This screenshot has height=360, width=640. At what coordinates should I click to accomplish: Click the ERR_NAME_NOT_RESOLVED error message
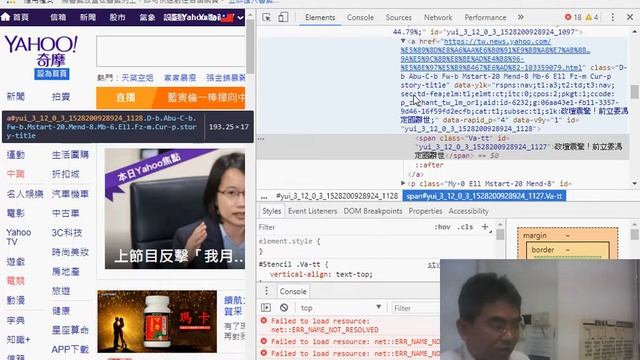(324, 325)
